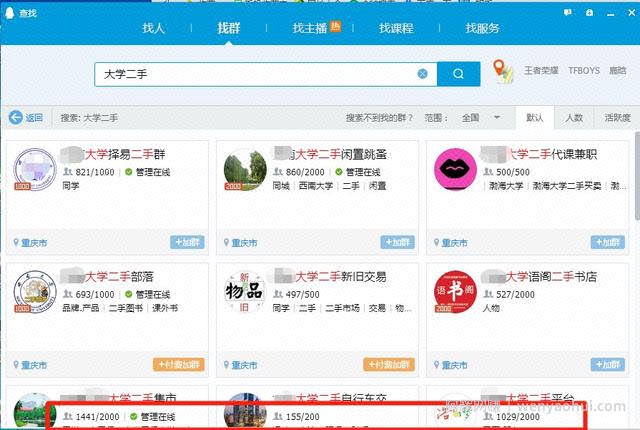Click hot search term 王者荣耀
Image resolution: width=640 pixels, height=430 pixels.
[x=541, y=71]
